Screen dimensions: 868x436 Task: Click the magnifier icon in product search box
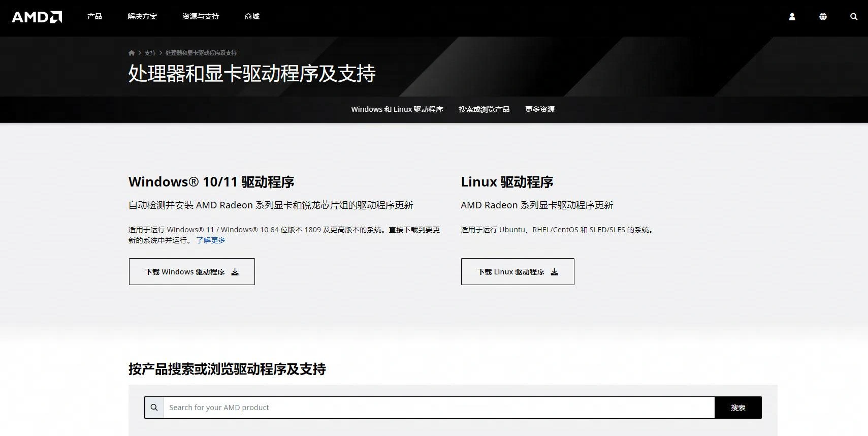[x=154, y=408]
